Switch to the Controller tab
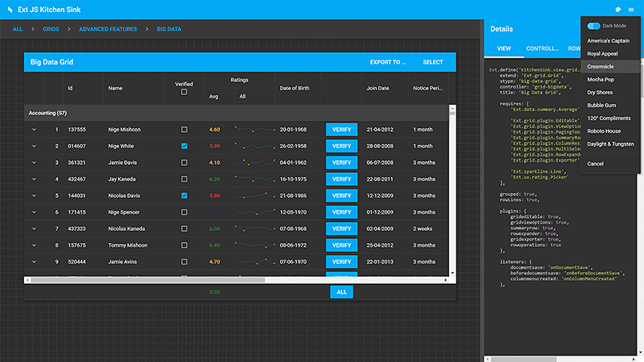The width and height of the screenshot is (644, 362). tap(542, 48)
